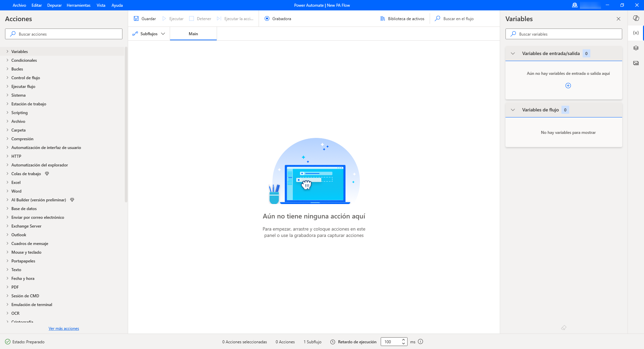Expand the Word action group
Screen dimensions: 644x349
[x=7, y=191]
